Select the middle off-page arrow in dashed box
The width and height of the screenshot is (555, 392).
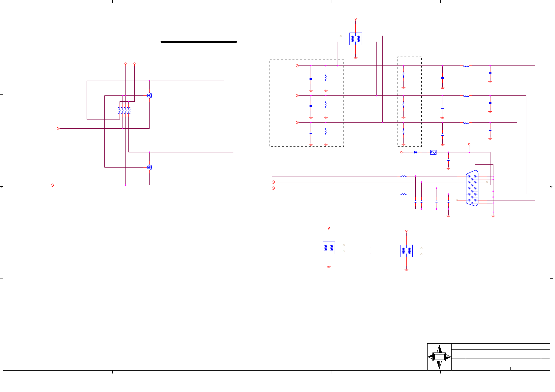(297, 96)
